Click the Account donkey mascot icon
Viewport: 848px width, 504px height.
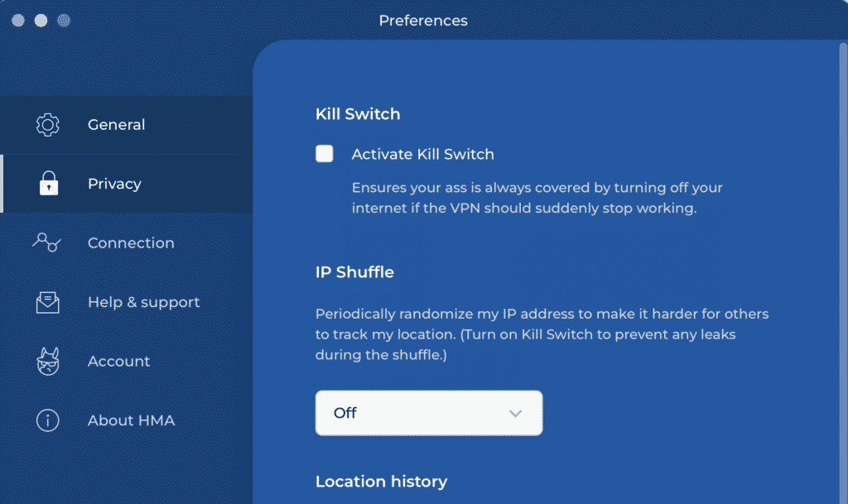click(x=47, y=361)
